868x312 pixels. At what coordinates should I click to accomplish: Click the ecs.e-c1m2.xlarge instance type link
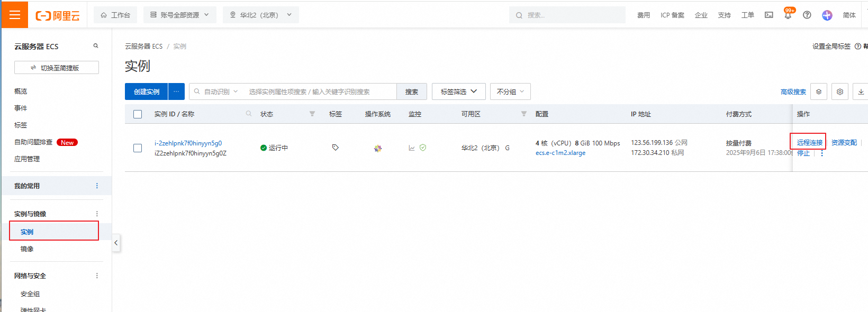(560, 153)
